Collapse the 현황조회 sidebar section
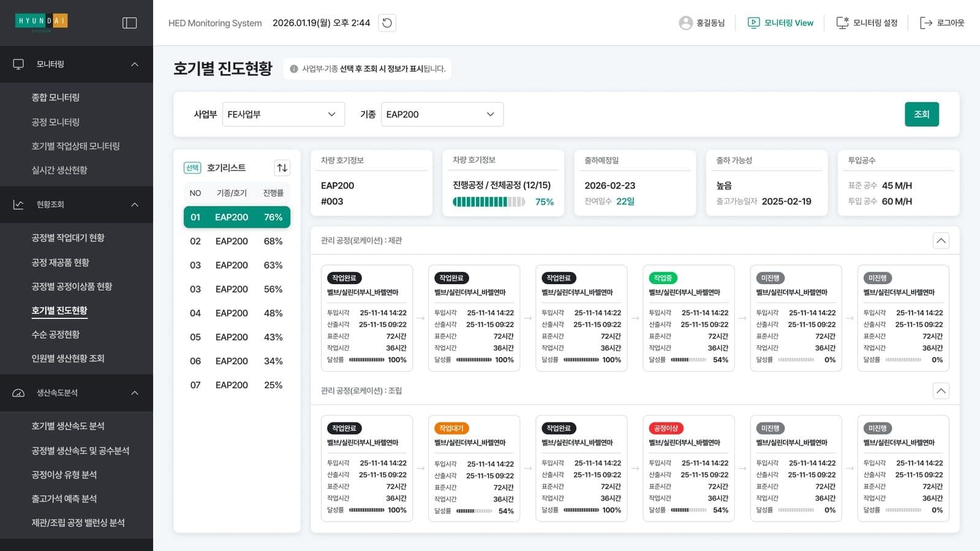 click(x=134, y=204)
